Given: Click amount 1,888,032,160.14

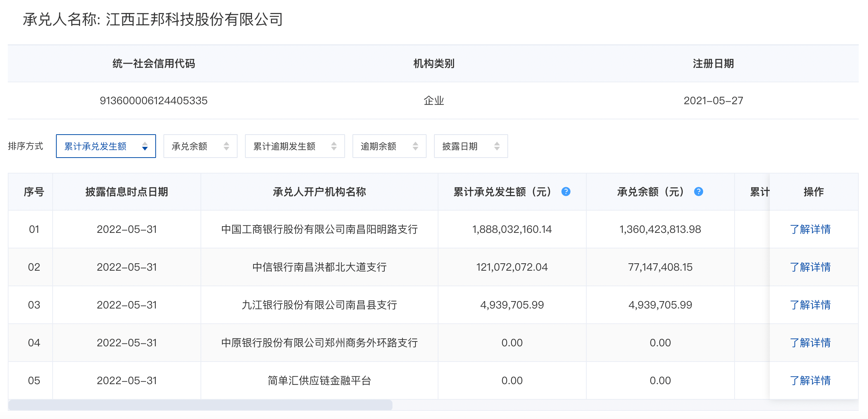Looking at the screenshot, I should [x=512, y=229].
